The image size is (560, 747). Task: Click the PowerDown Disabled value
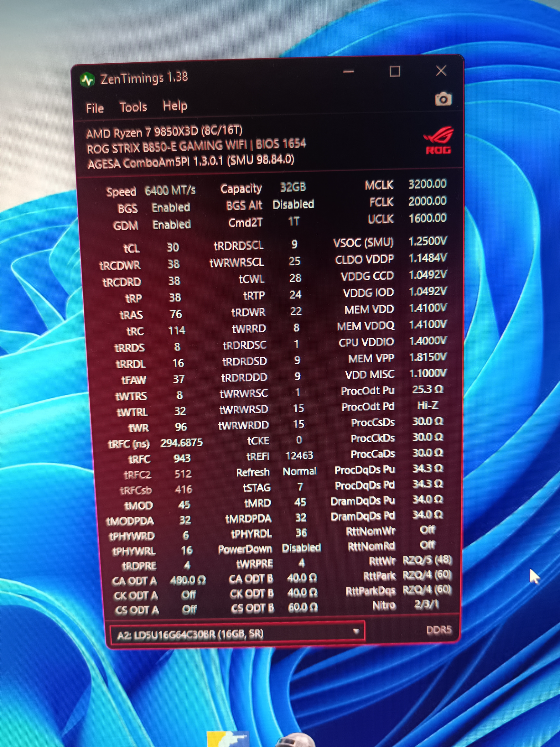tap(301, 548)
